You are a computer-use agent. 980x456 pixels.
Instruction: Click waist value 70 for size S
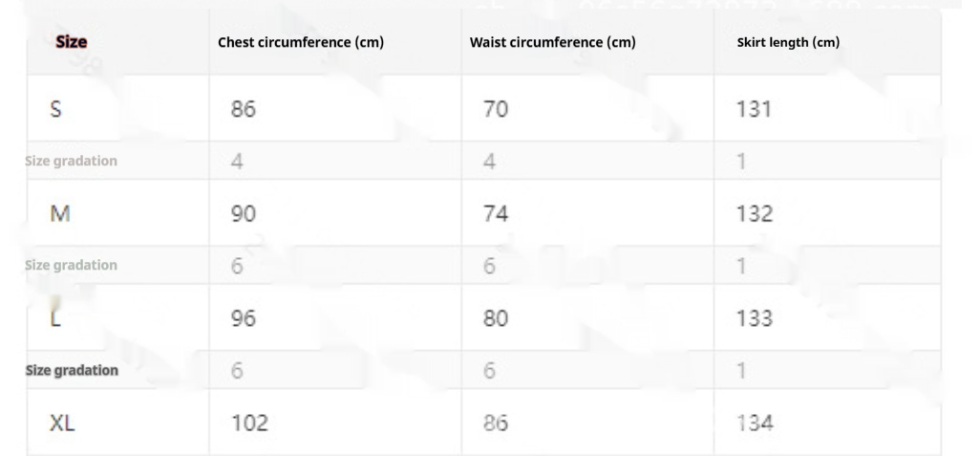(495, 109)
